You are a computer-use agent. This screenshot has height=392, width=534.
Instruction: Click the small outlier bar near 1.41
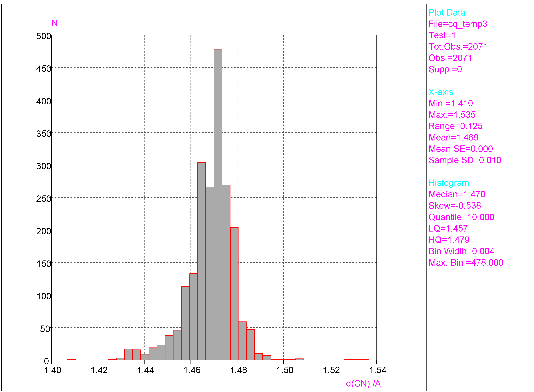point(71,360)
